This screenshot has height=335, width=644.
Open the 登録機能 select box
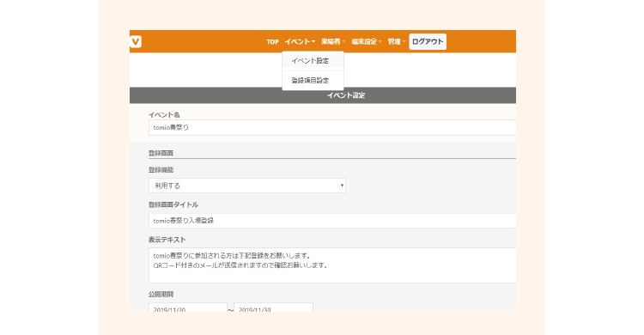pos(247,186)
